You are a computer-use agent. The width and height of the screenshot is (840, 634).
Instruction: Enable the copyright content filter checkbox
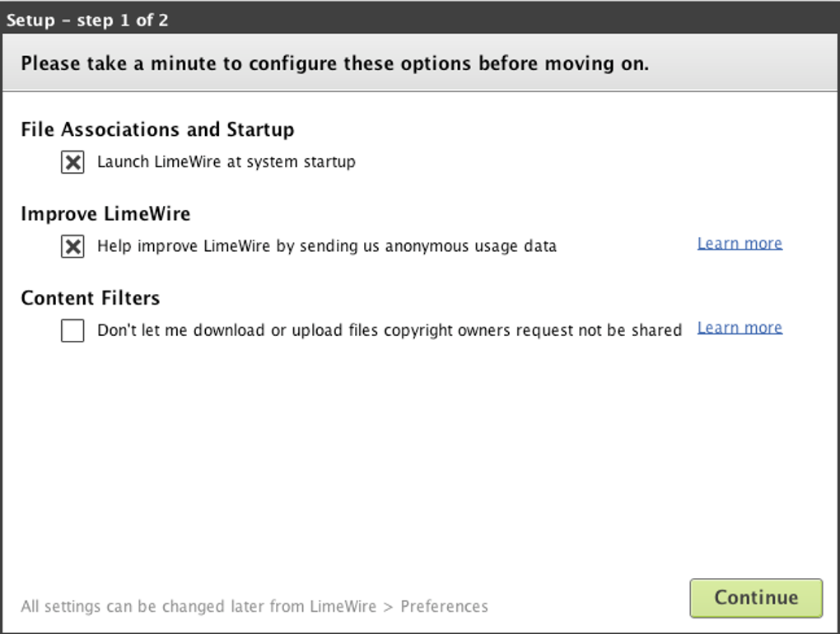coord(72,331)
